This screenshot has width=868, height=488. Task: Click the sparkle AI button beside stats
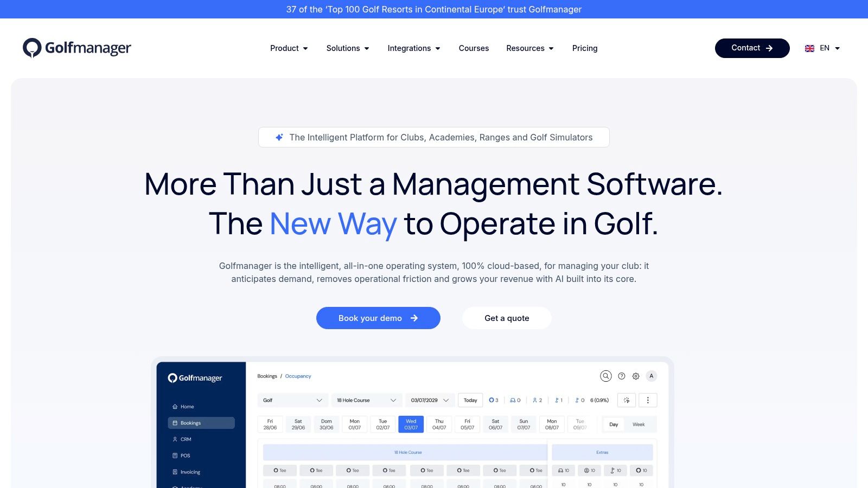627,400
